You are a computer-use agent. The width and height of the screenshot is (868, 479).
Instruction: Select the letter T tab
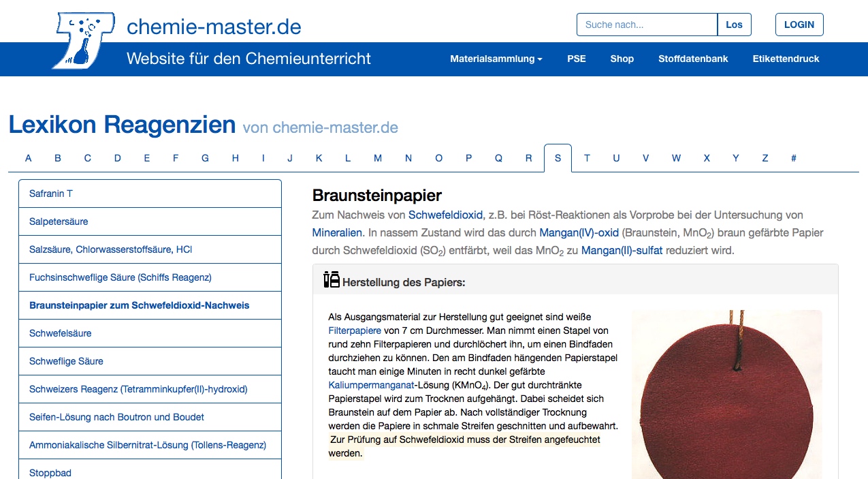click(587, 158)
